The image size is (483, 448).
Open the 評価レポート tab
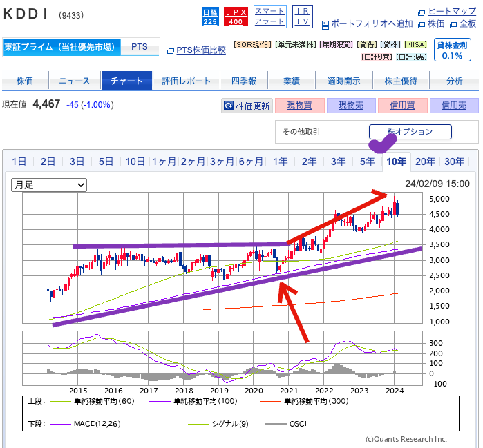[x=186, y=81]
